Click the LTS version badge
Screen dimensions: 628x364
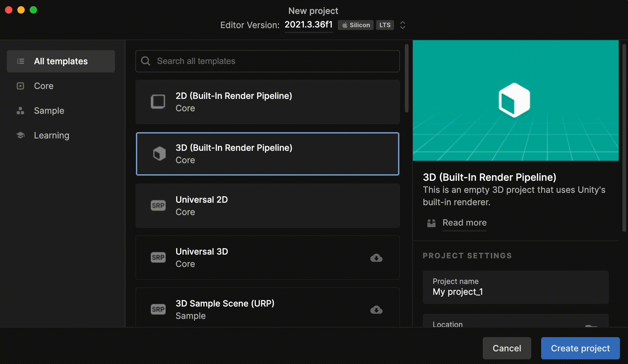tap(385, 25)
